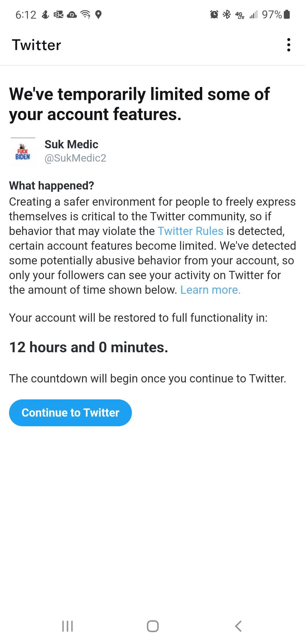Tap the Suk Medic profile avatar
305x644 pixels.
[23, 151]
